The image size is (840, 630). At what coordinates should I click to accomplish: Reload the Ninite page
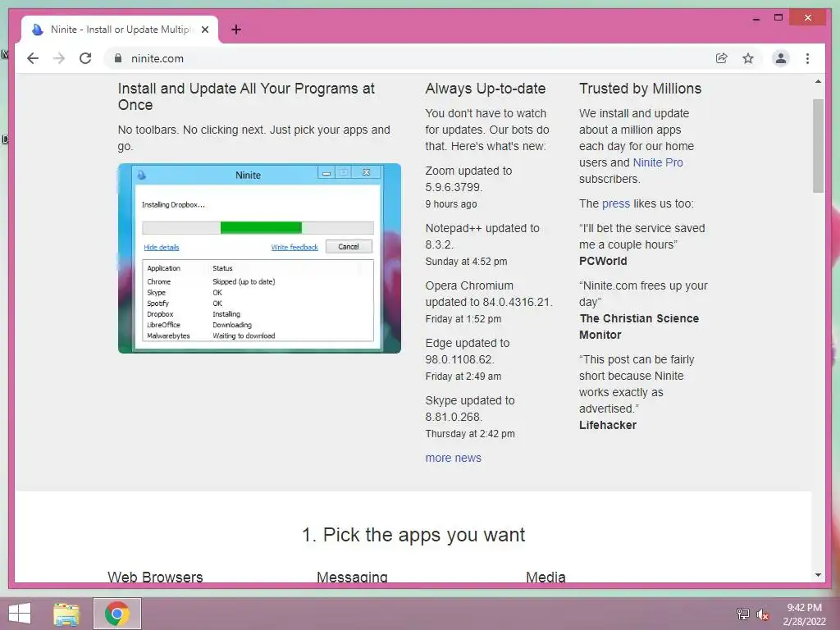(x=85, y=58)
